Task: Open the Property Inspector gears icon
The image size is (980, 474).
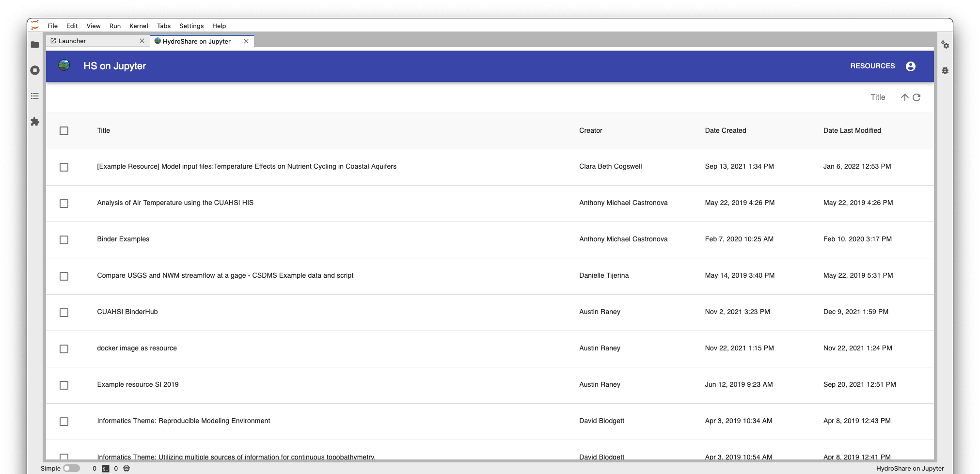Action: click(x=945, y=45)
